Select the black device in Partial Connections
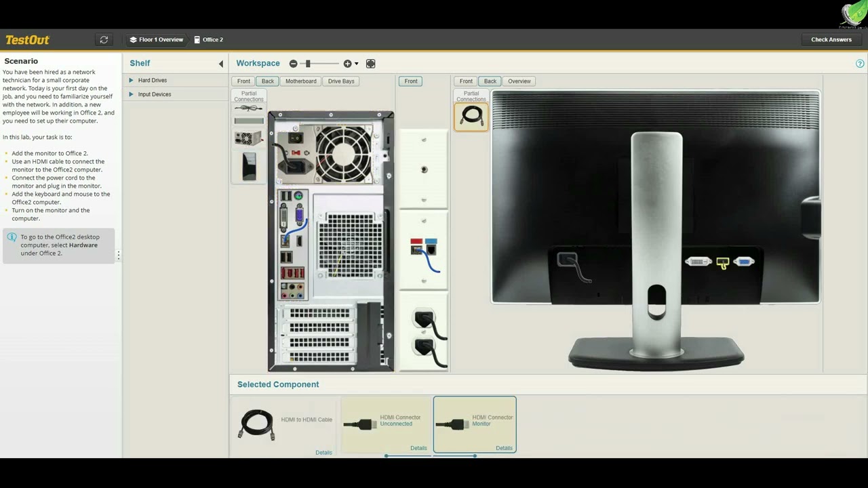 [x=249, y=167]
